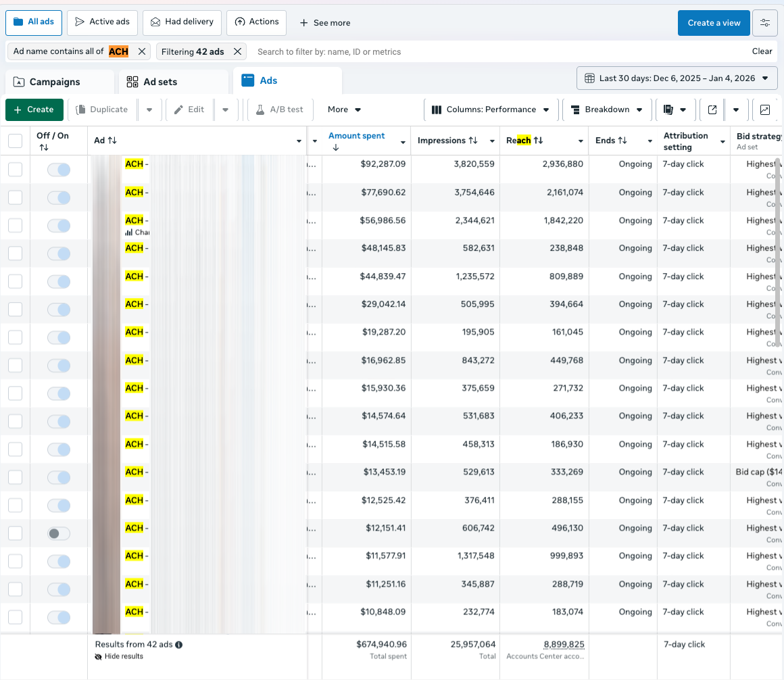Select checkbox for the $77,690.62 ad

click(15, 197)
